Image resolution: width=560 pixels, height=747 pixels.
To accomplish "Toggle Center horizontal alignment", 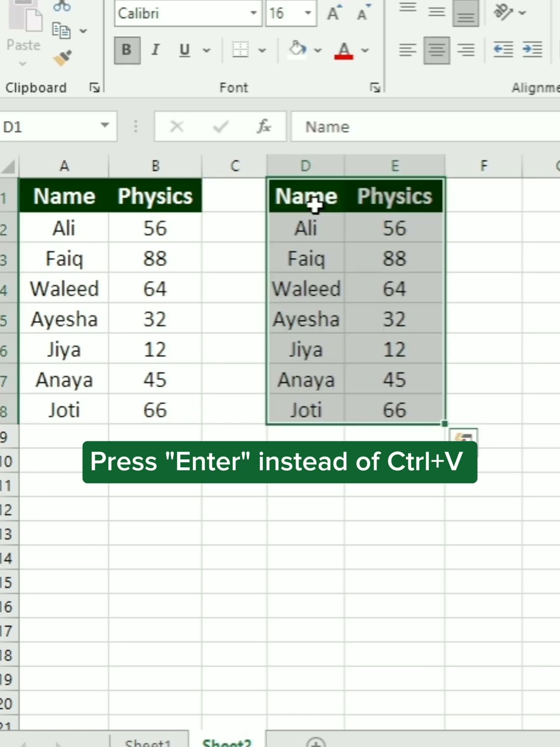I will tap(437, 50).
